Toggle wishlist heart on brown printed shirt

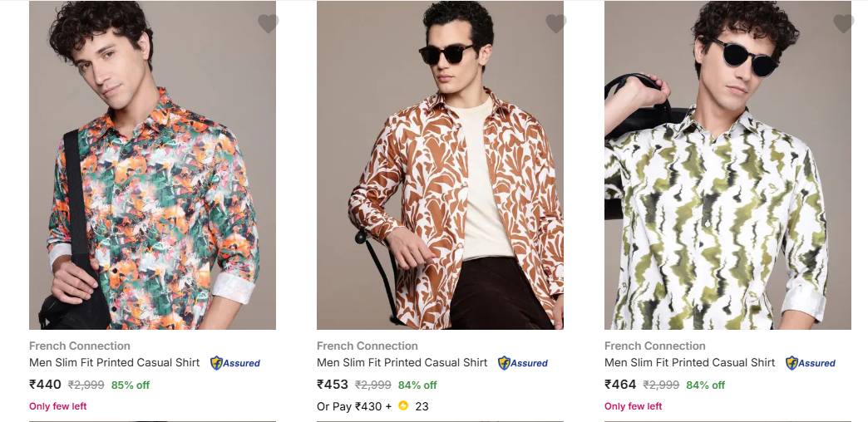tap(555, 24)
